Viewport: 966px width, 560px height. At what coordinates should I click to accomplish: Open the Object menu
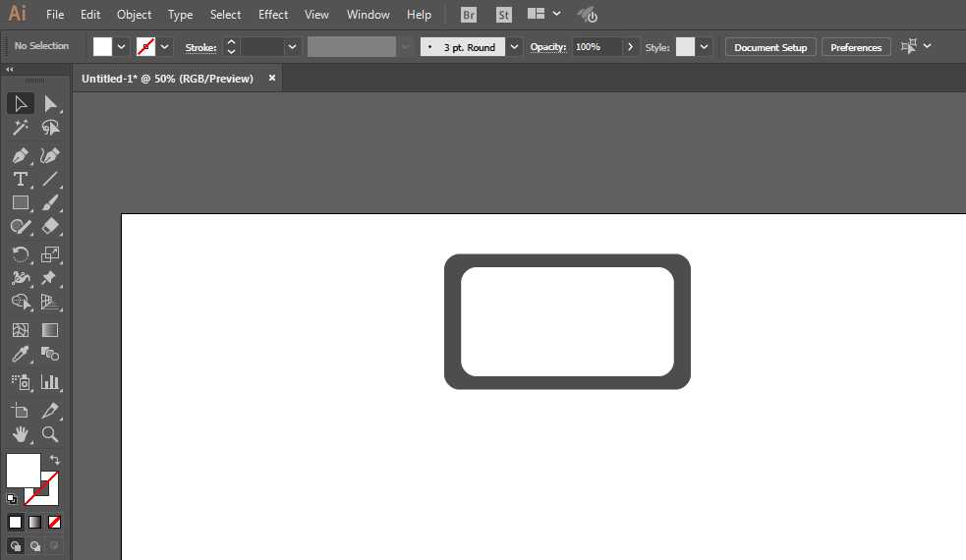134,15
